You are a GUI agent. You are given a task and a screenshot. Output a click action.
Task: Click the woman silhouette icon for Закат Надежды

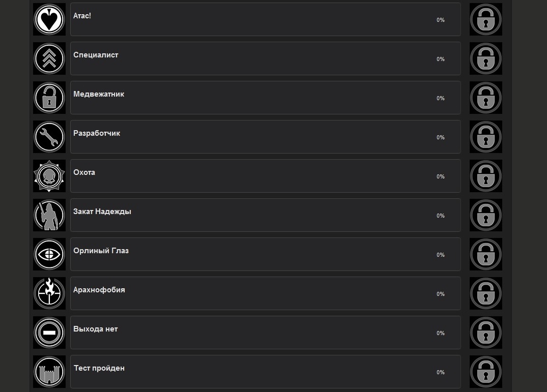(49, 215)
